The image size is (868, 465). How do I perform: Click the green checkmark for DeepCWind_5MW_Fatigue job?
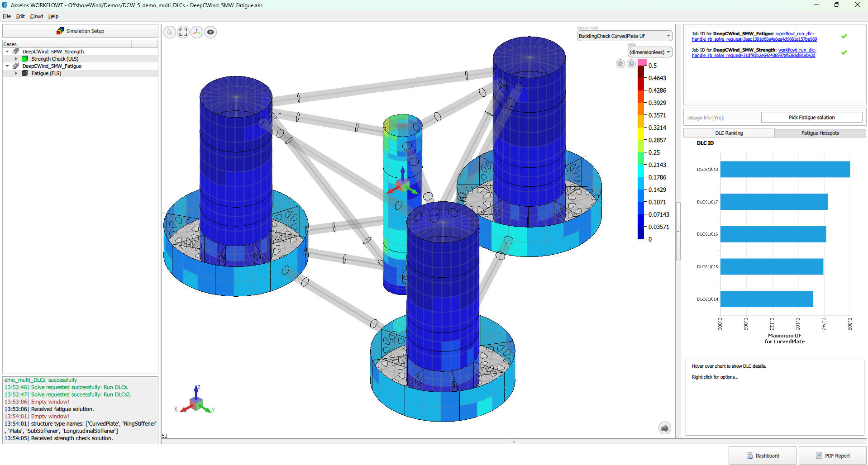point(844,36)
